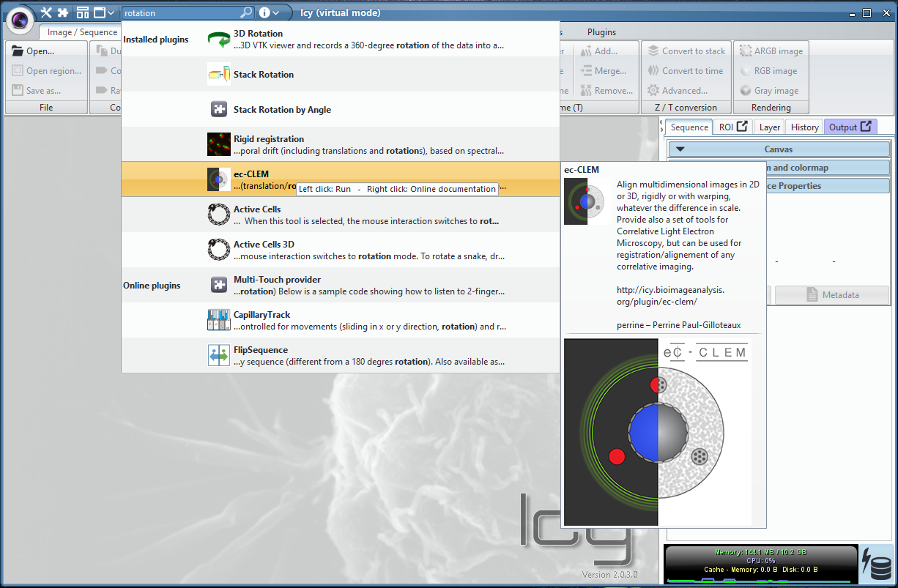Click the Multi-Touch provider puzzle icon
The height and width of the screenshot is (588, 898).
click(218, 284)
